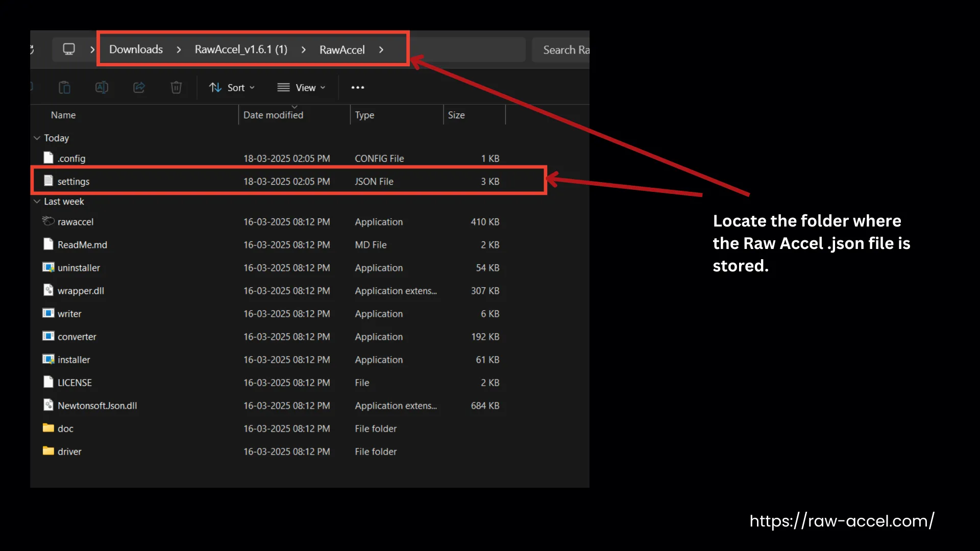The height and width of the screenshot is (551, 980).
Task: Click the installer application icon
Action: coord(48,359)
